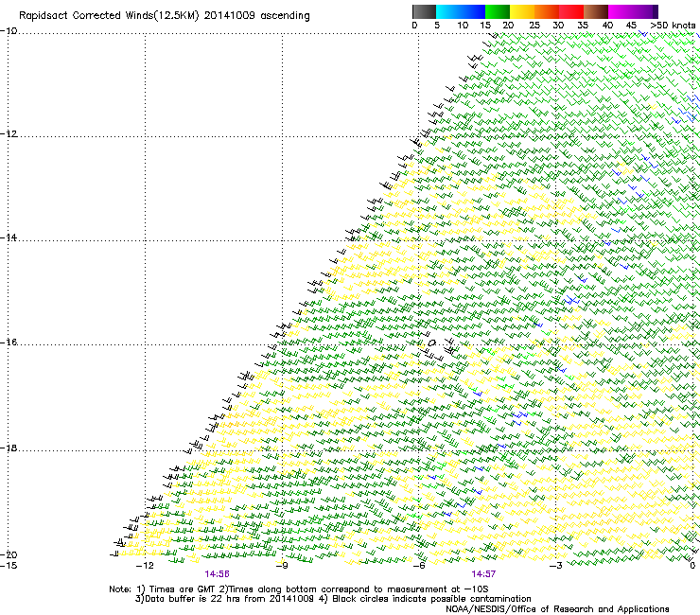Click the '-14' latitude label on left axis
Screen dimensions: 700x615
pyautogui.click(x=9, y=238)
